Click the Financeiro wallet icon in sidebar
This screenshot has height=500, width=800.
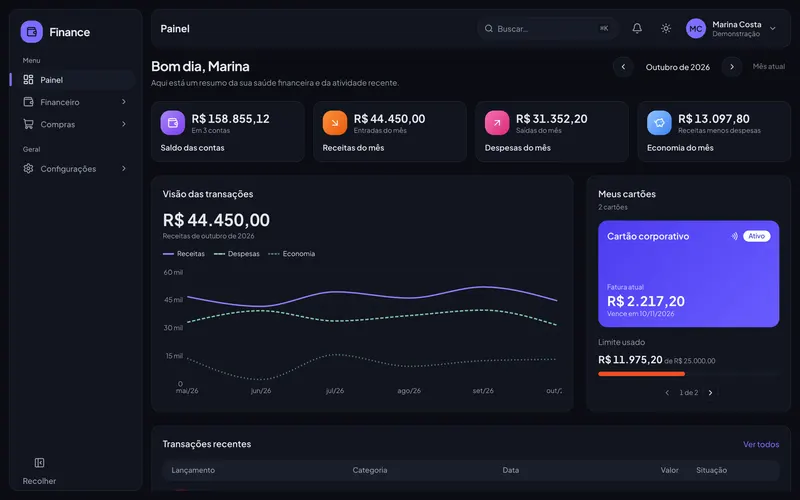click(x=28, y=102)
